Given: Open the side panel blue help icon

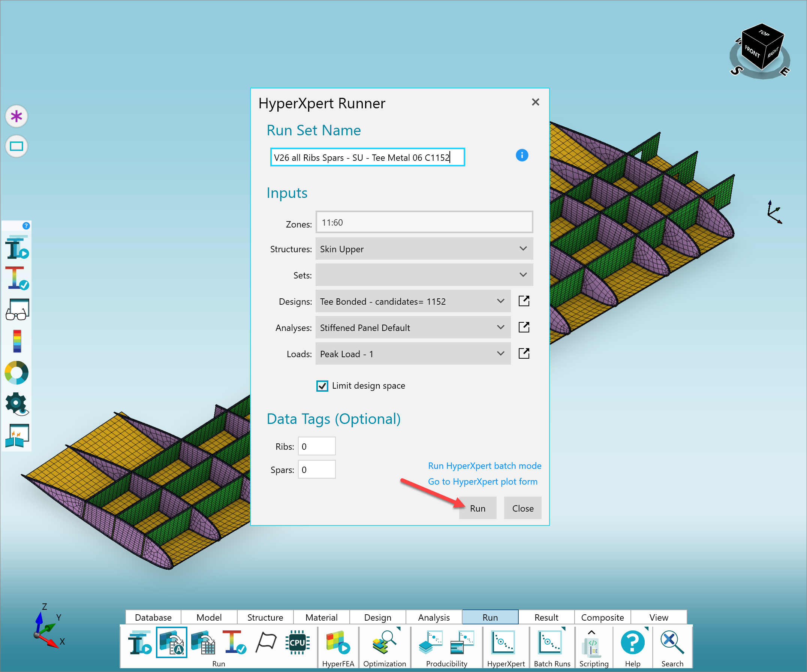Looking at the screenshot, I should click(x=26, y=226).
